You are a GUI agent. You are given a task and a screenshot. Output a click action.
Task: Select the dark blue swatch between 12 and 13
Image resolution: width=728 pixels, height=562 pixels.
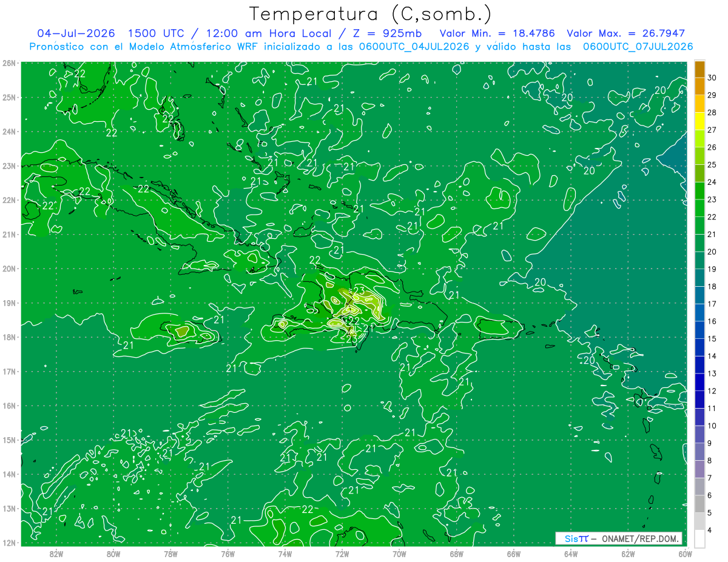point(699,382)
